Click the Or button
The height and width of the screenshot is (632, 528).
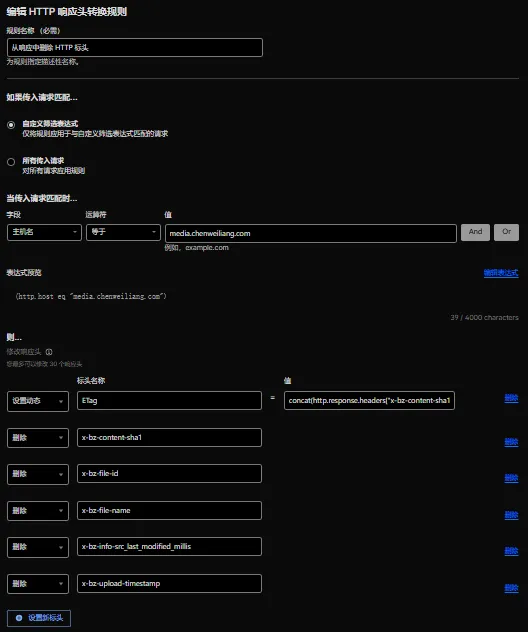[506, 232]
